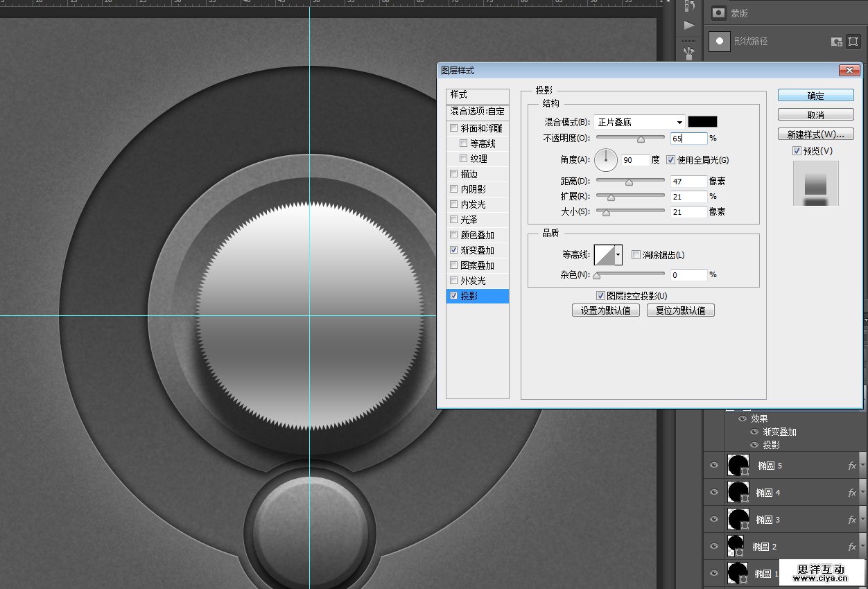
Task: Click the 确定 button
Action: click(x=815, y=96)
